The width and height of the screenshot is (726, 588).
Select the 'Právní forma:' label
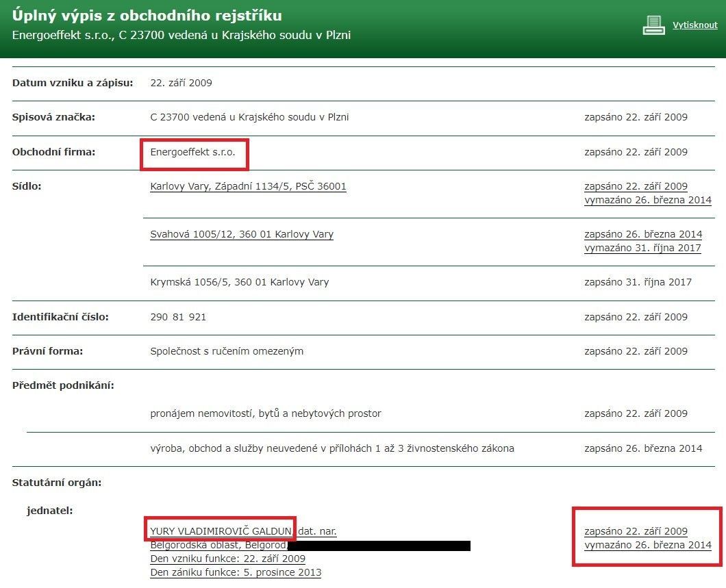coord(47,351)
